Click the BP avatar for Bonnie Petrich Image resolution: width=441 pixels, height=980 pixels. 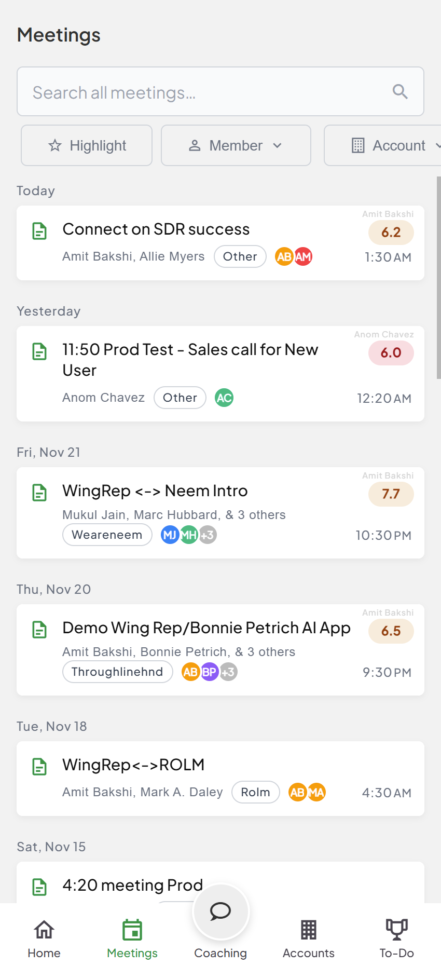(209, 672)
